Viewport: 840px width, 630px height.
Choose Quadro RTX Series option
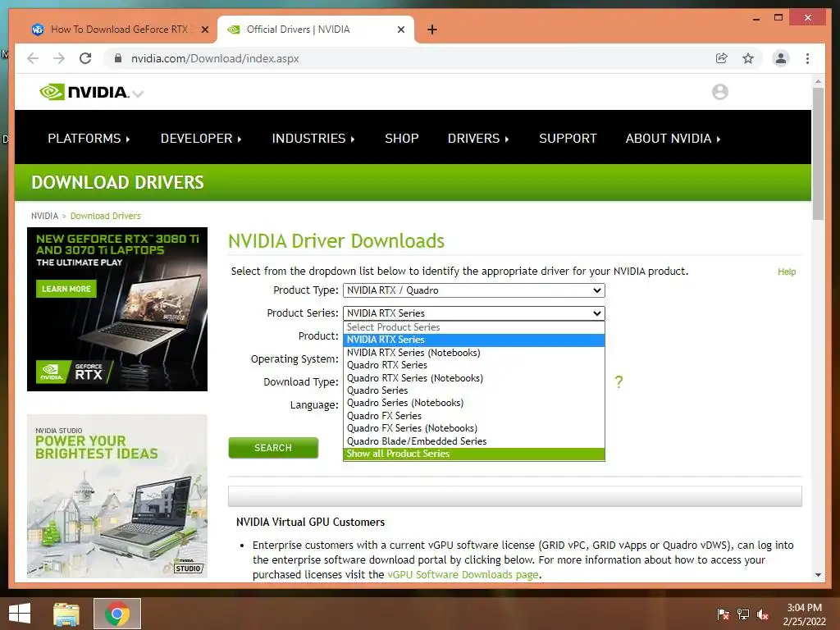pyautogui.click(x=474, y=365)
